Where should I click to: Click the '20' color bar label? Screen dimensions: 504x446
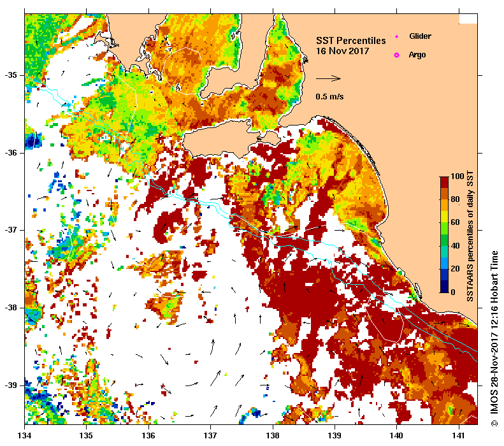click(455, 269)
